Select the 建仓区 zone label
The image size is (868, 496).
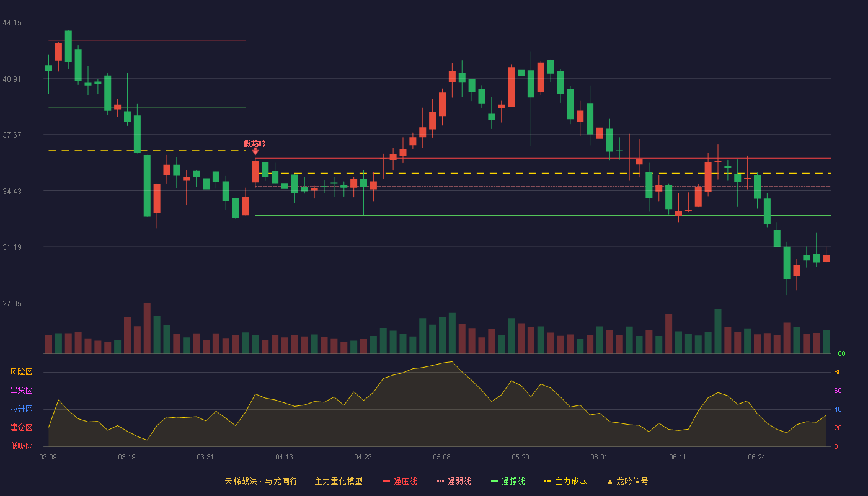point(21,428)
